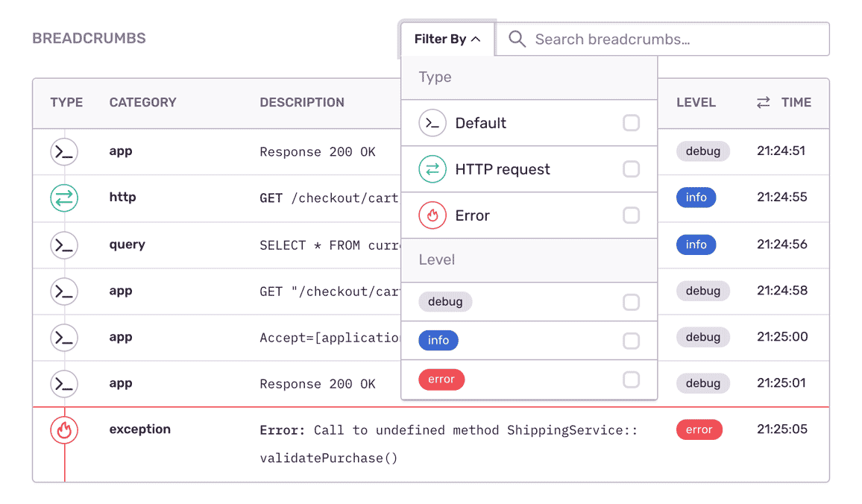This screenshot has width=862, height=504.
Task: Check the Default type checkbox
Action: point(631,123)
